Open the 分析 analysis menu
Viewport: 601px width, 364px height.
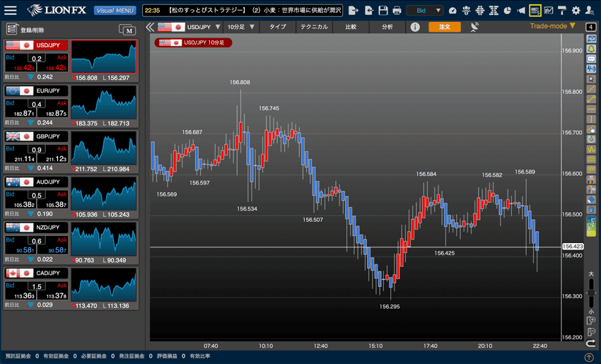coord(387,27)
